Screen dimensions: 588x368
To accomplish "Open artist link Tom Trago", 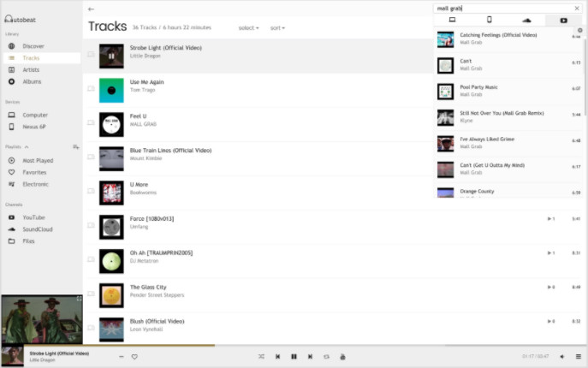I will click(x=142, y=90).
